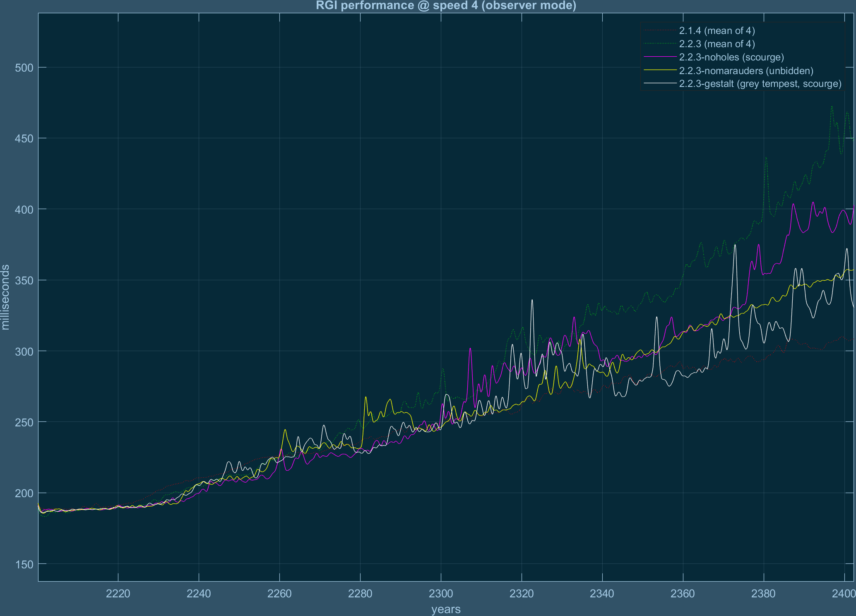The height and width of the screenshot is (616, 856).
Task: Click the 2360 tick label on the x-axis
Action: [683, 594]
